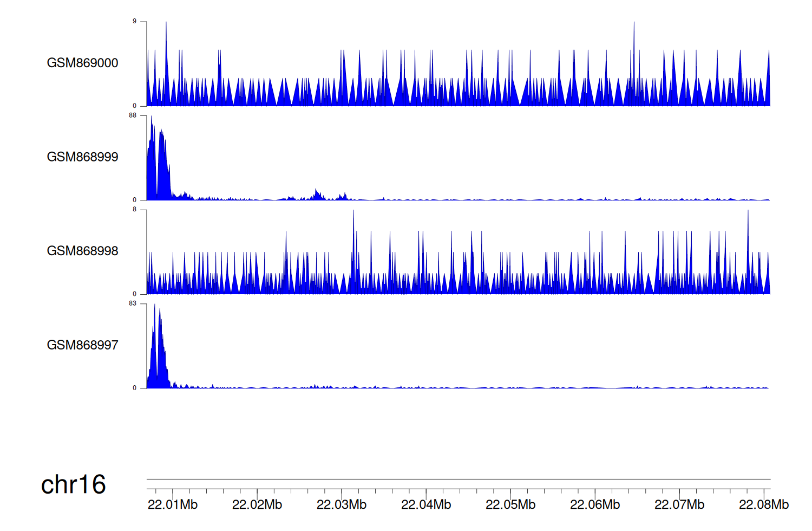Click the GSM869000 track label
The width and height of the screenshot is (812, 531).
(x=82, y=63)
